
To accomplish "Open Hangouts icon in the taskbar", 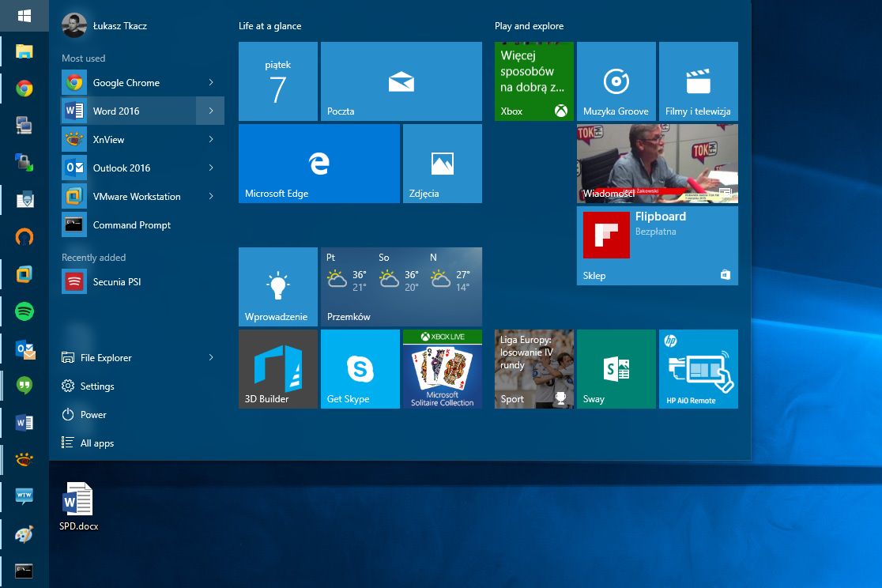I will (x=24, y=386).
